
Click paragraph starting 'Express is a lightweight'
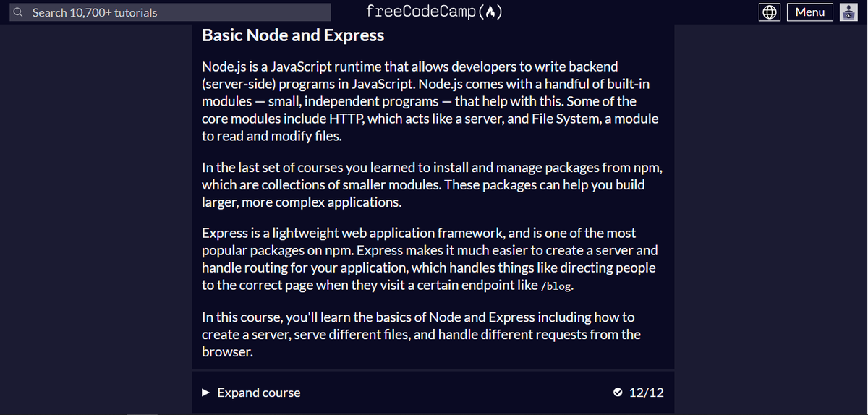(x=430, y=259)
